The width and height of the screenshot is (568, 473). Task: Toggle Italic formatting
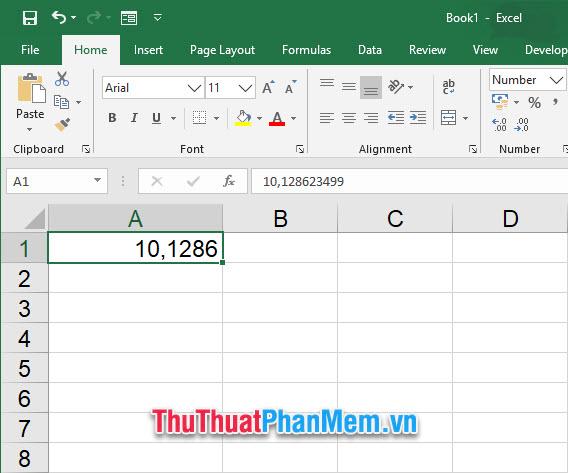tap(134, 118)
